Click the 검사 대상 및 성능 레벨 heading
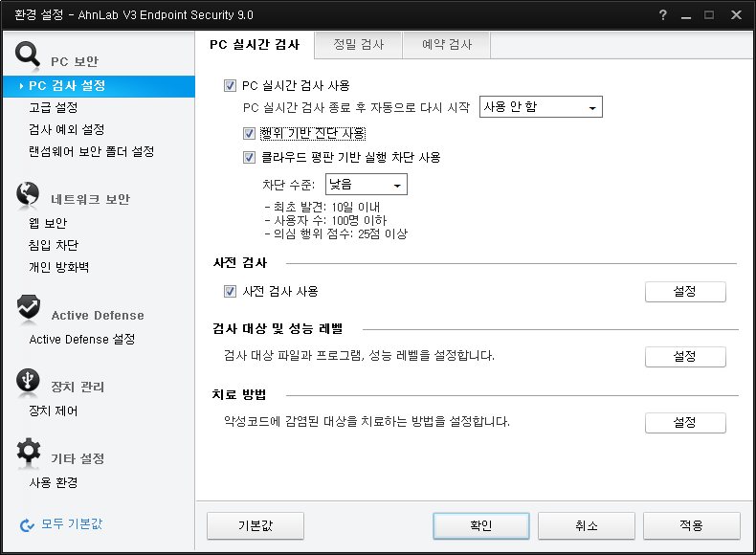Image resolution: width=756 pixels, height=555 pixels. [278, 329]
